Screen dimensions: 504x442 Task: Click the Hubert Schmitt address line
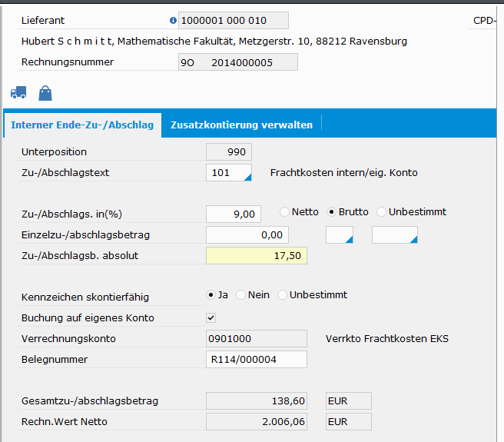click(214, 42)
